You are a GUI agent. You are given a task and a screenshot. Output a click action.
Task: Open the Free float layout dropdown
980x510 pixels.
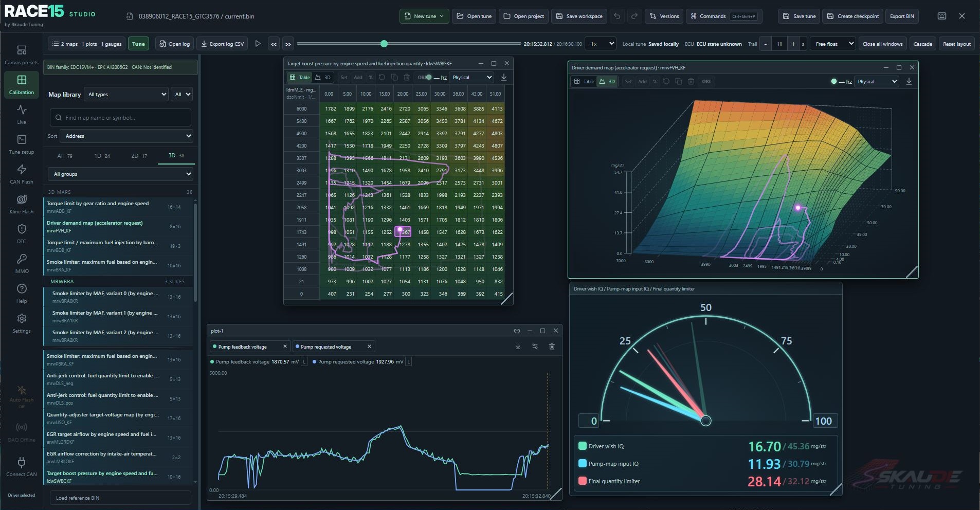coord(833,44)
